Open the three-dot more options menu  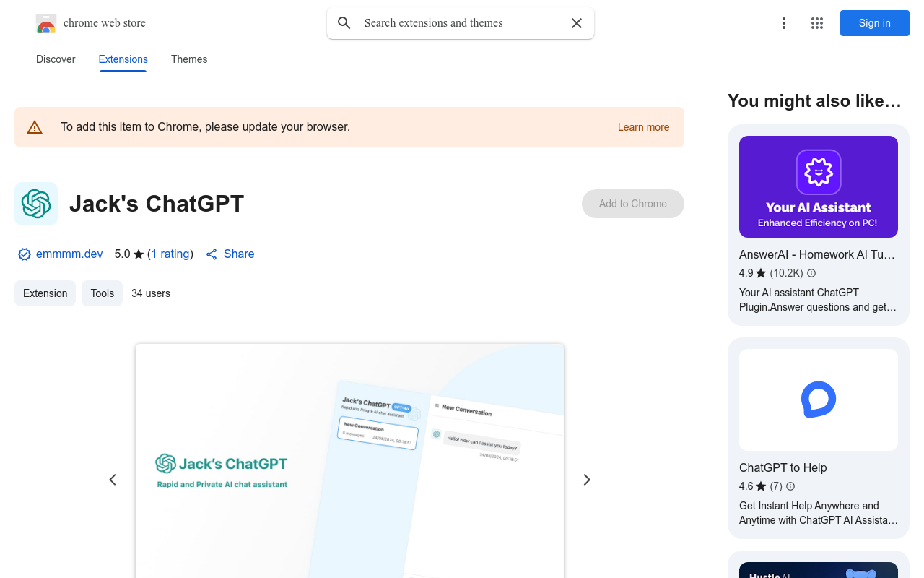(x=784, y=23)
